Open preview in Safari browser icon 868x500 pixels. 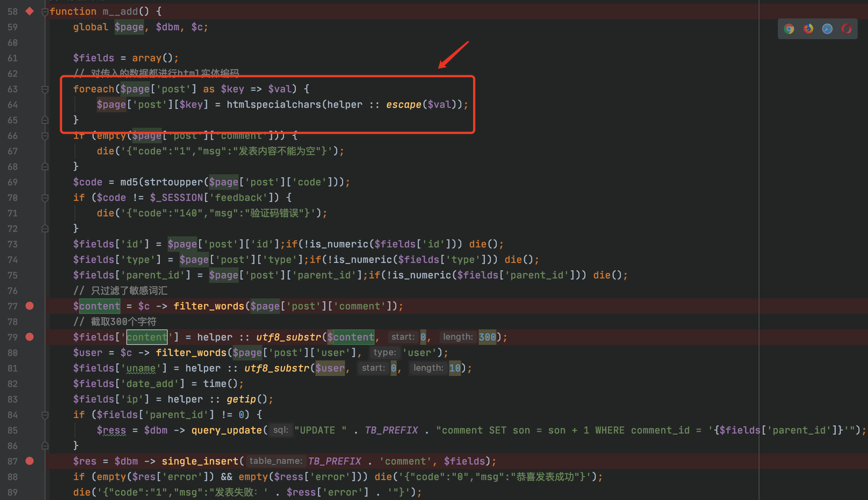tap(827, 29)
